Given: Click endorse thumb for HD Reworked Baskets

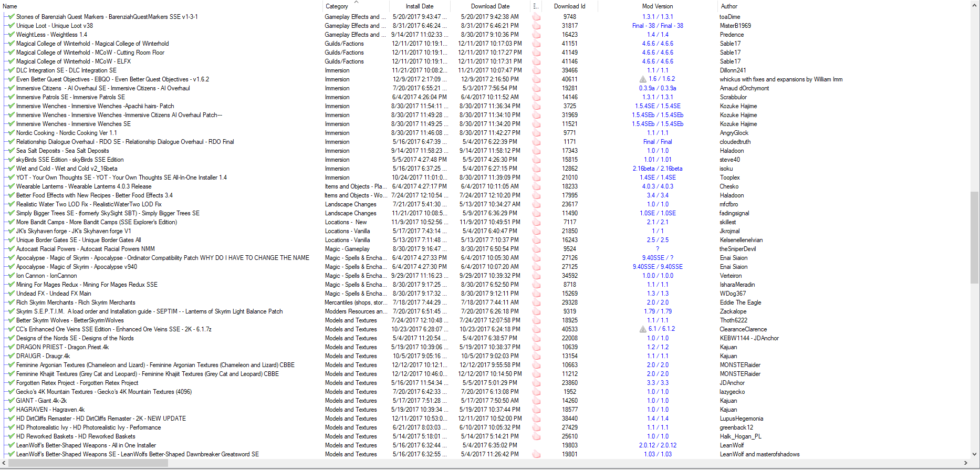Looking at the screenshot, I should click(x=536, y=436).
